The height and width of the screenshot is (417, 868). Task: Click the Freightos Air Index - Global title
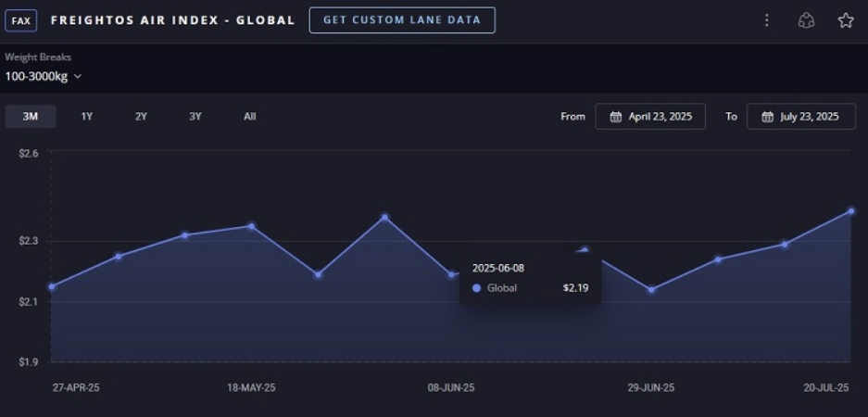(172, 20)
